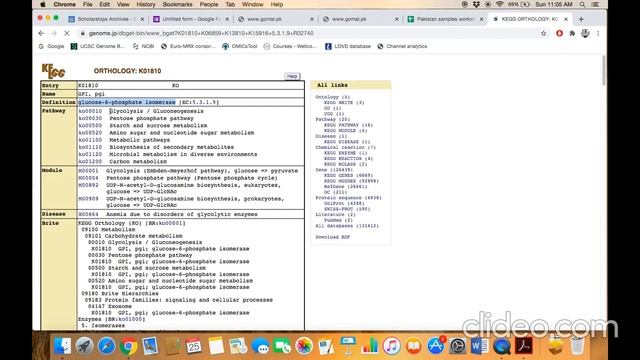Open pathway ko00010 Glycolysis link
640x360 pixels.
tap(90, 111)
